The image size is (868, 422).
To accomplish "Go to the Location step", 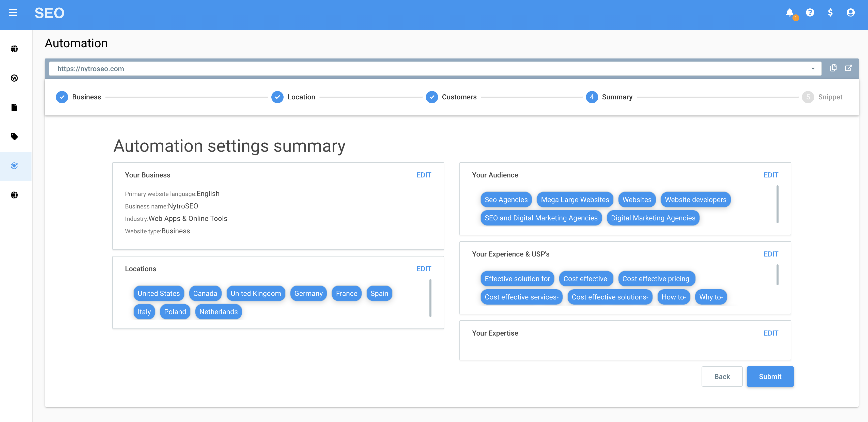I will pyautogui.click(x=293, y=97).
